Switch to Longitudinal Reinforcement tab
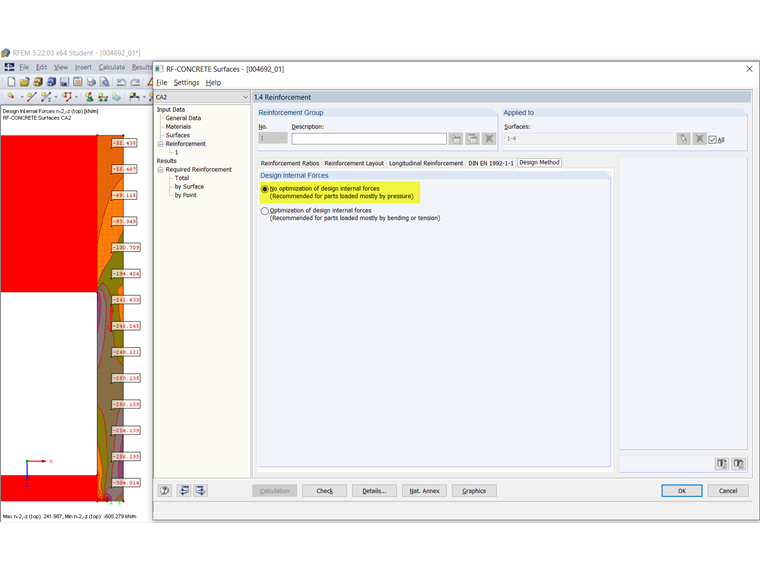Image resolution: width=760 pixels, height=570 pixels. [x=426, y=163]
